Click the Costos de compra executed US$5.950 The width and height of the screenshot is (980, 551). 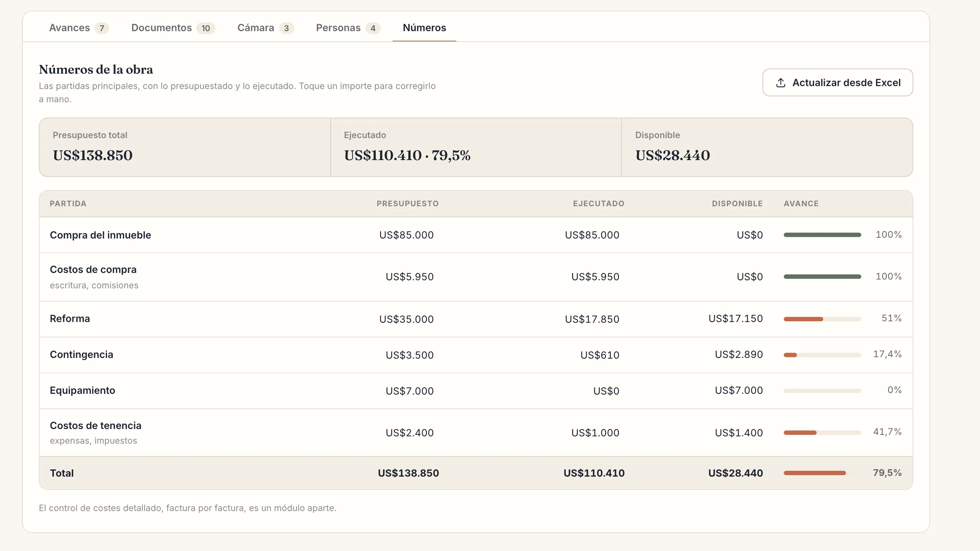click(595, 277)
